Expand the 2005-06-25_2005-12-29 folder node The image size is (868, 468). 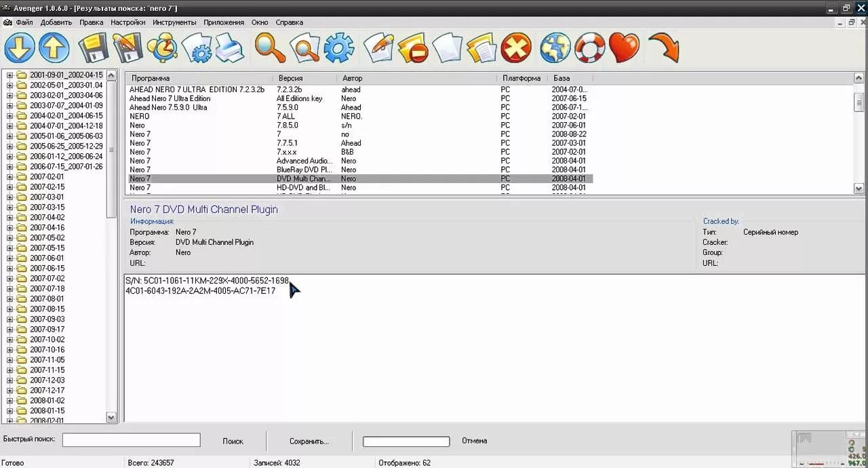coord(9,147)
